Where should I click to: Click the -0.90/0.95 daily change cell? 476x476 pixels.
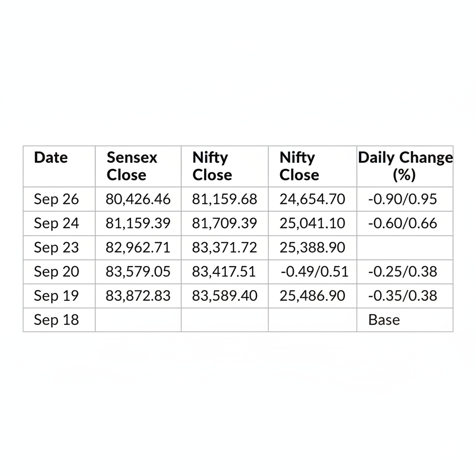[x=403, y=199]
